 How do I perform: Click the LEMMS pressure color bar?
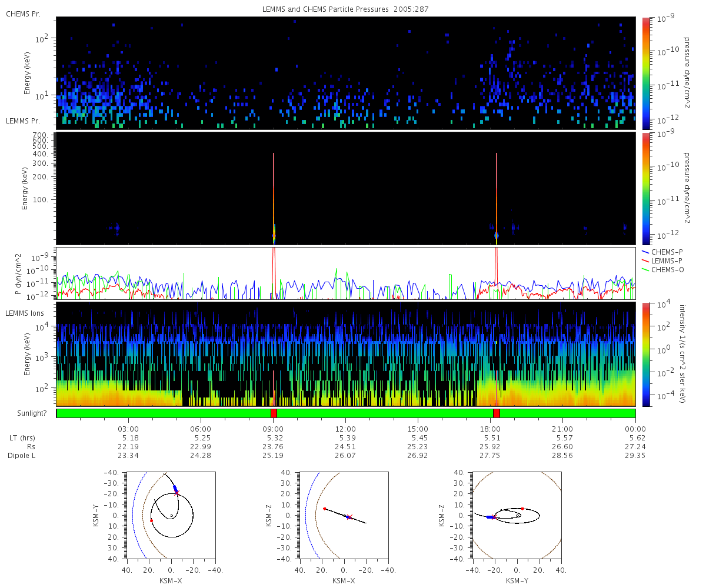(646, 188)
